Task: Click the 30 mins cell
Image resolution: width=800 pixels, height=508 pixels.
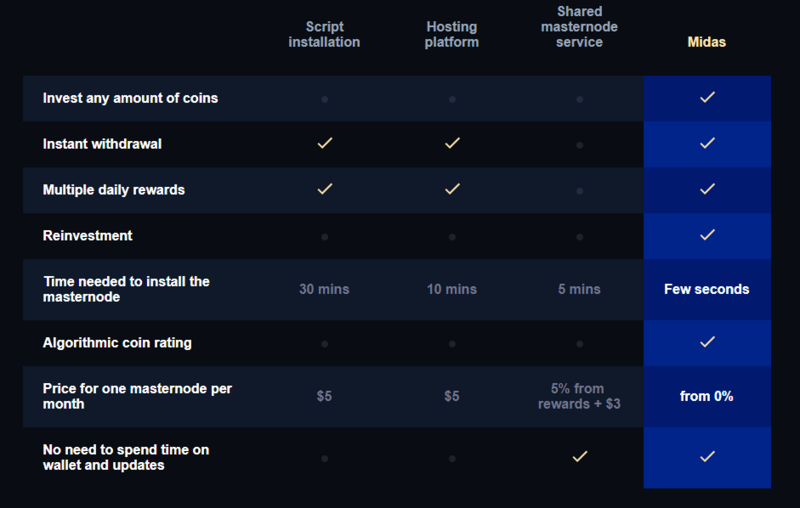Action: pos(324,289)
